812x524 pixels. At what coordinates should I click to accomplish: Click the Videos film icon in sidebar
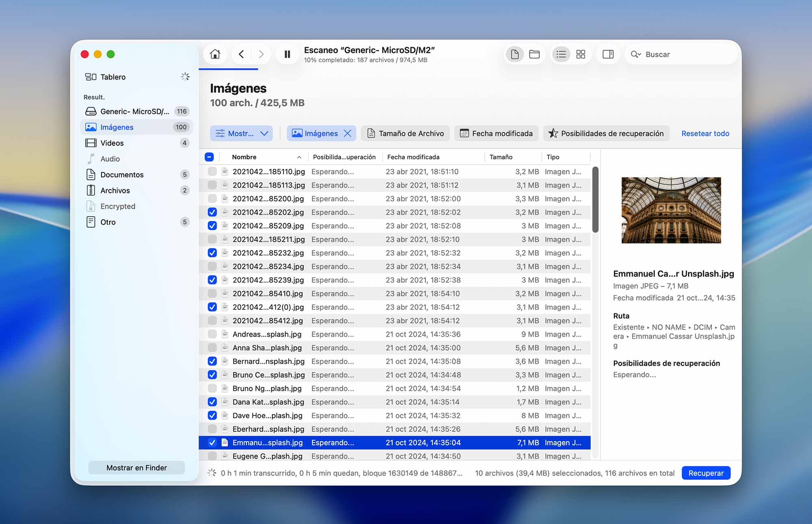91,143
